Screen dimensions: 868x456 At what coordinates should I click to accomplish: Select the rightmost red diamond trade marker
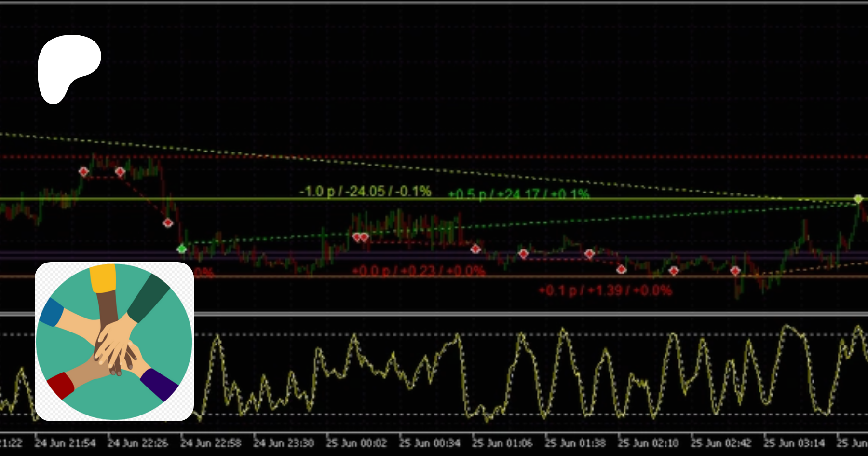(735, 271)
